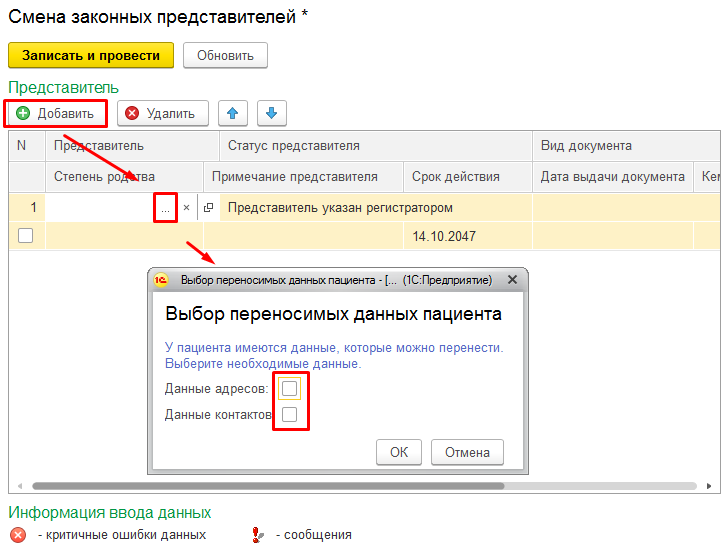Open the Представитель selection with ellipsis button
The image size is (725, 544).
165,208
